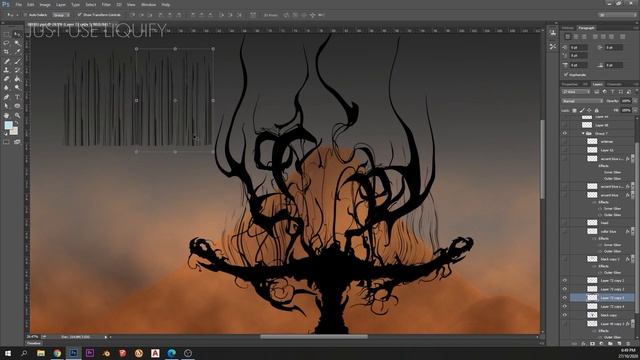Click the background color swatch
The width and height of the screenshot is (640, 360).
tap(14, 131)
